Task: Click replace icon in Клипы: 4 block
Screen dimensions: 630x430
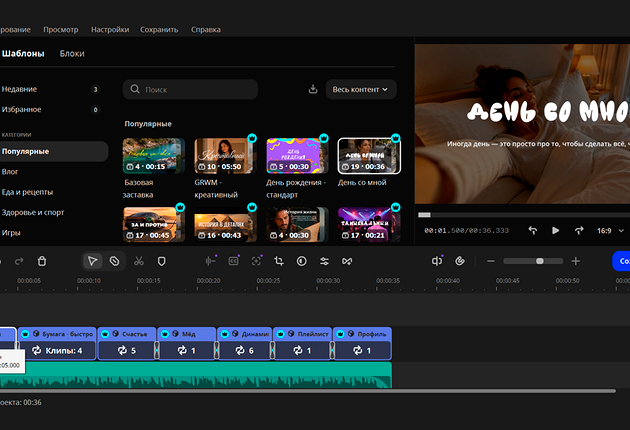Action: [x=37, y=350]
